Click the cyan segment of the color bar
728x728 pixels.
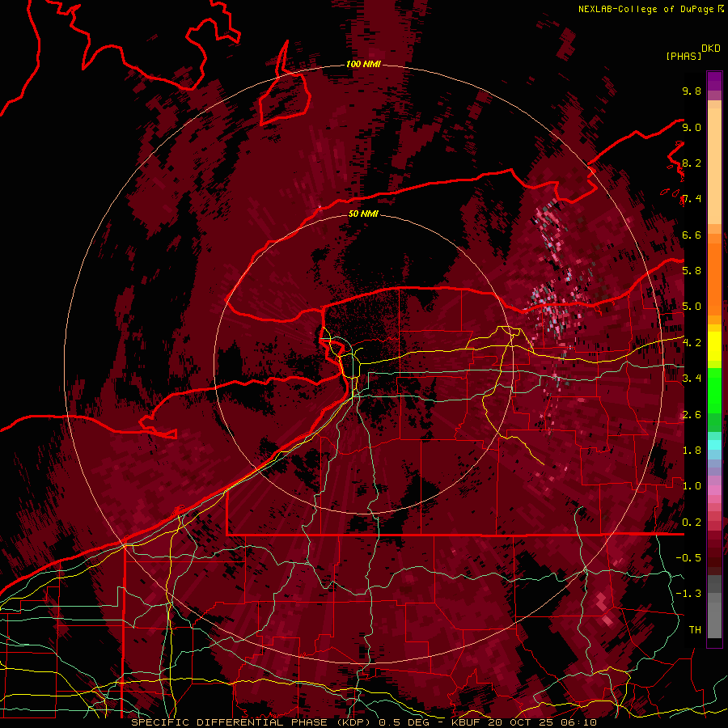(x=714, y=444)
